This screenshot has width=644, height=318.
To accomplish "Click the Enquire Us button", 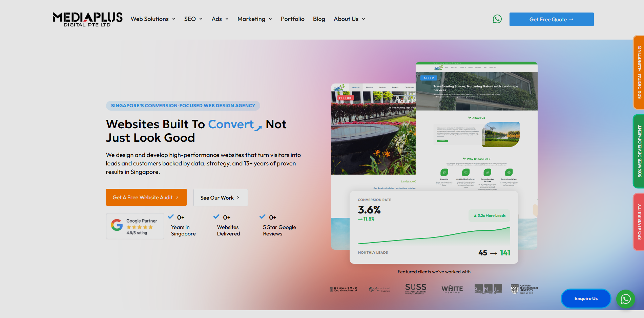I will tap(586, 298).
